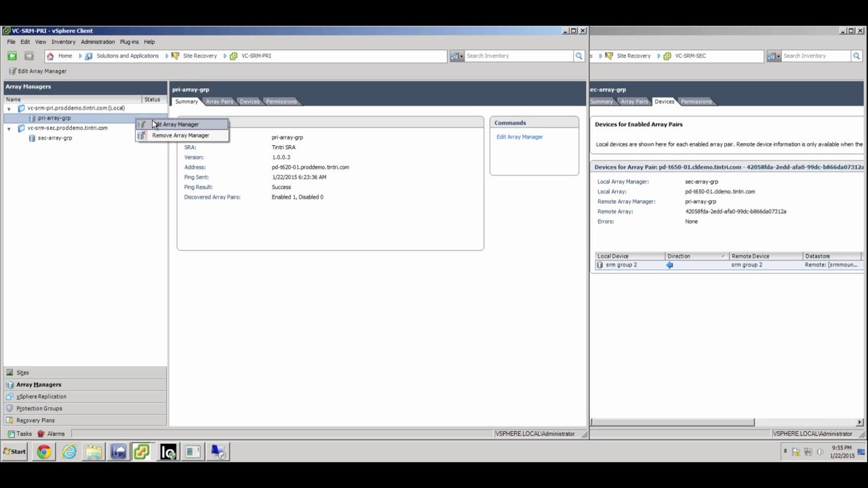Choose Edit Array Manager from the context menu
This screenshot has width=868, height=488.
pos(182,125)
